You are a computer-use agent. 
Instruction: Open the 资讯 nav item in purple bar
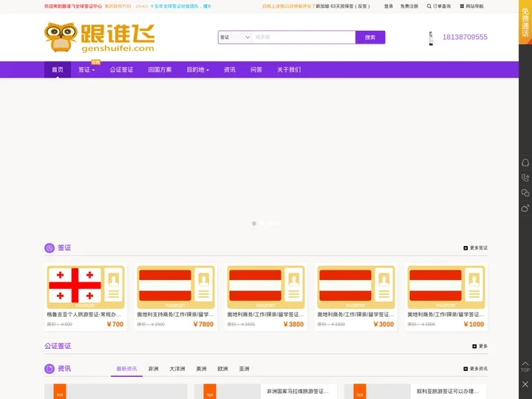click(230, 69)
